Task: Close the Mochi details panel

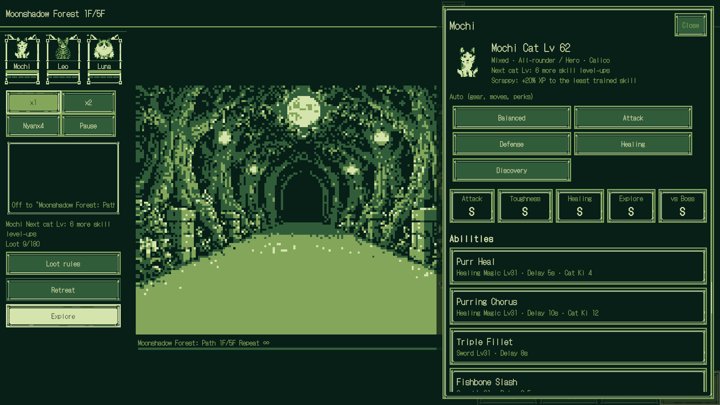Action: click(690, 25)
